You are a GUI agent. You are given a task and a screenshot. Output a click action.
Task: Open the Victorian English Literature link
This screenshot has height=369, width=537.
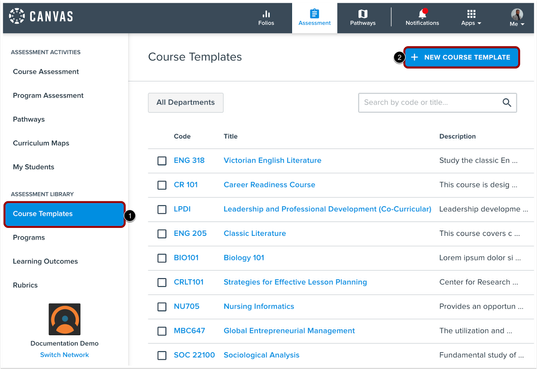(272, 160)
